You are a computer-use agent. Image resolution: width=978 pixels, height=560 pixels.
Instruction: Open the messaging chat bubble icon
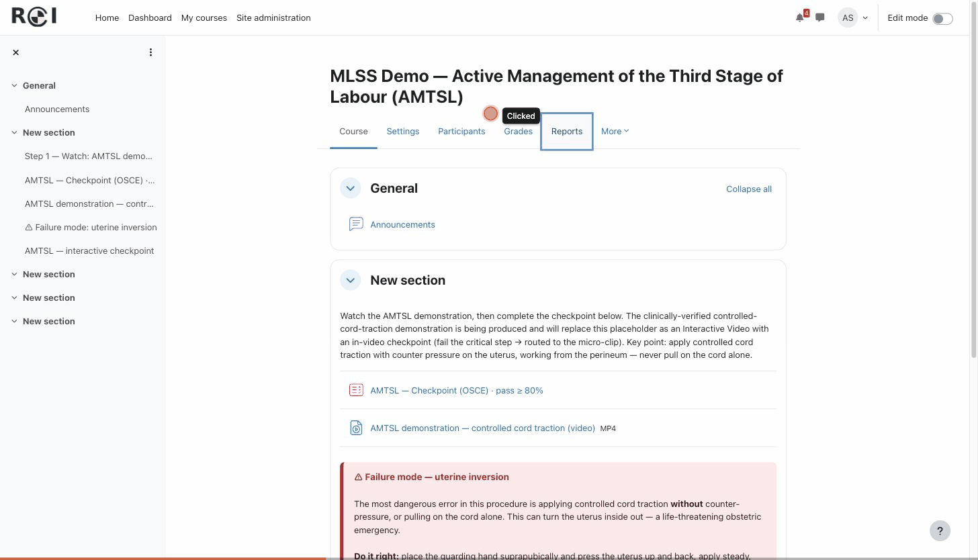coord(820,18)
